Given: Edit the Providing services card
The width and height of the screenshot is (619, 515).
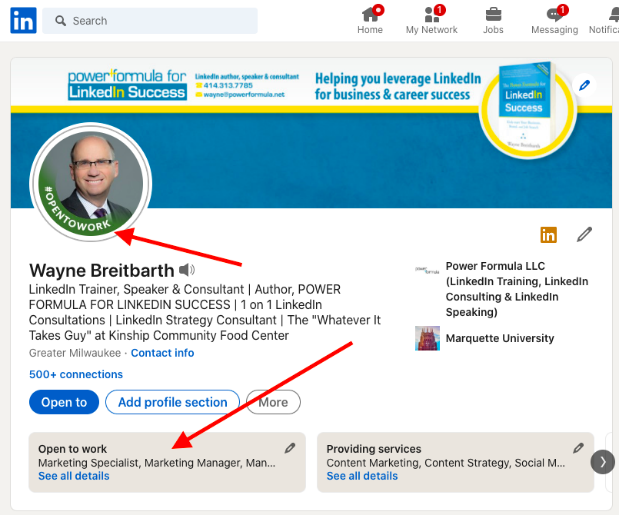Looking at the screenshot, I should (578, 449).
